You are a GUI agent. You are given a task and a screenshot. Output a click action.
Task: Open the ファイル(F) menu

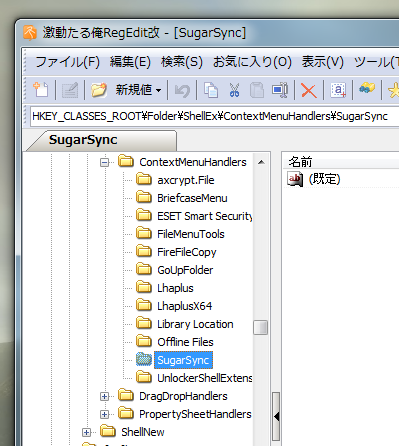(68, 62)
